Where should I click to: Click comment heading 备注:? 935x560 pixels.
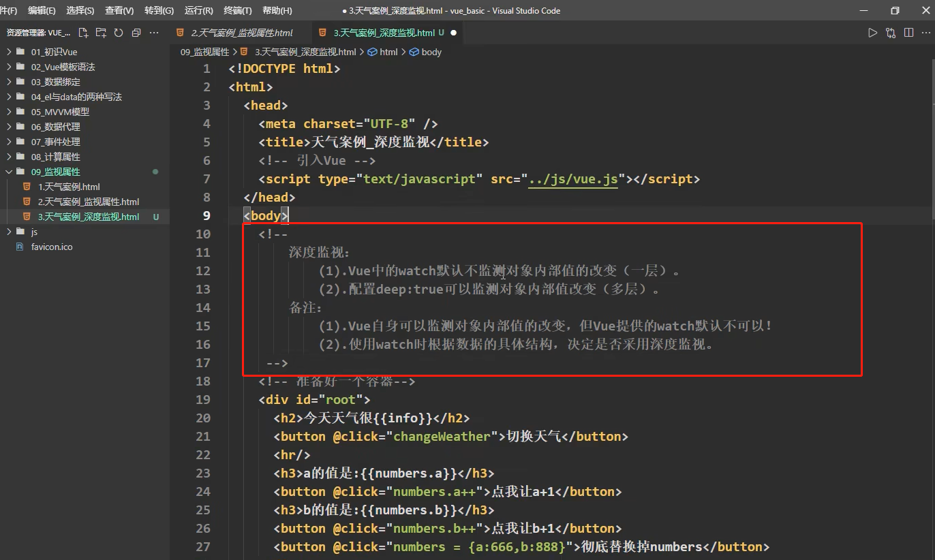pyautogui.click(x=305, y=308)
